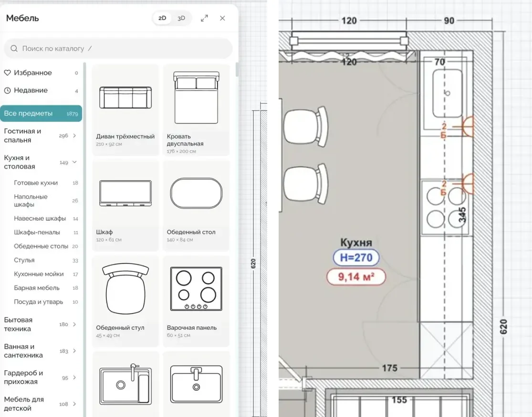Select the lower chair on floor plan

(306, 184)
